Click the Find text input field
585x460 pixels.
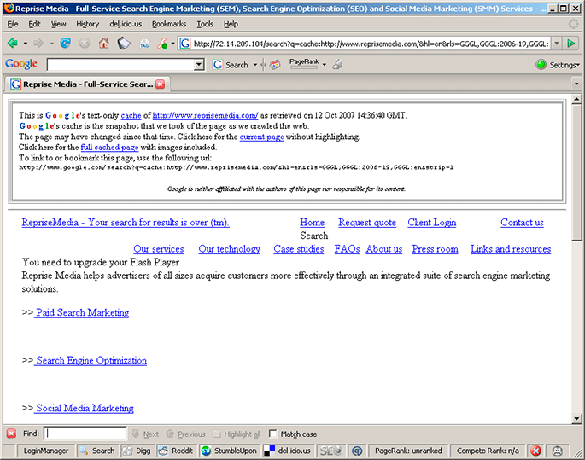pos(85,434)
